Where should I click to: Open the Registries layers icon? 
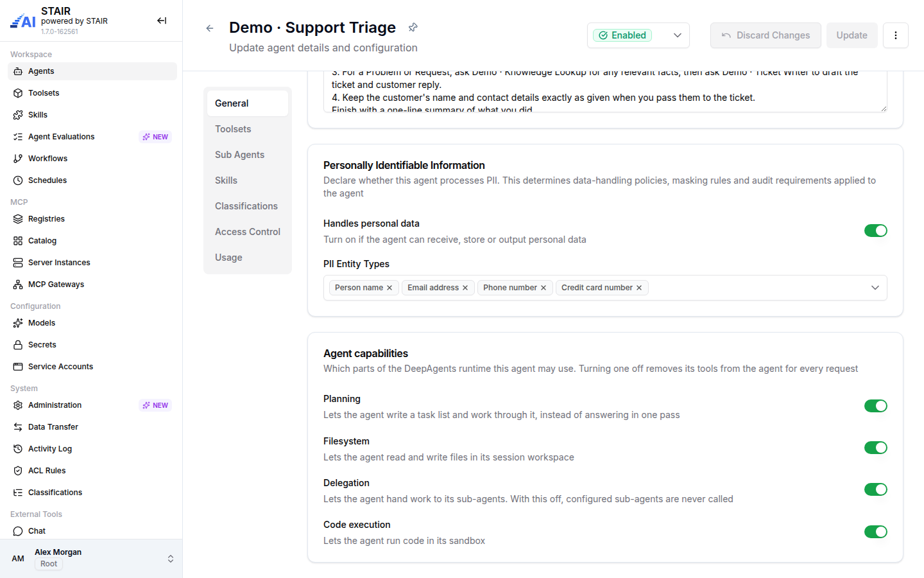(18, 219)
